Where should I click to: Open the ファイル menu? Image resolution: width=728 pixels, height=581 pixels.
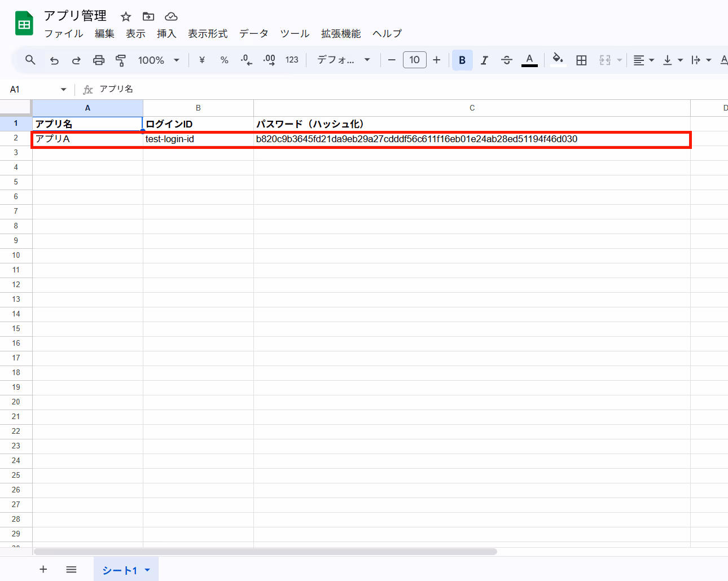pyautogui.click(x=64, y=34)
